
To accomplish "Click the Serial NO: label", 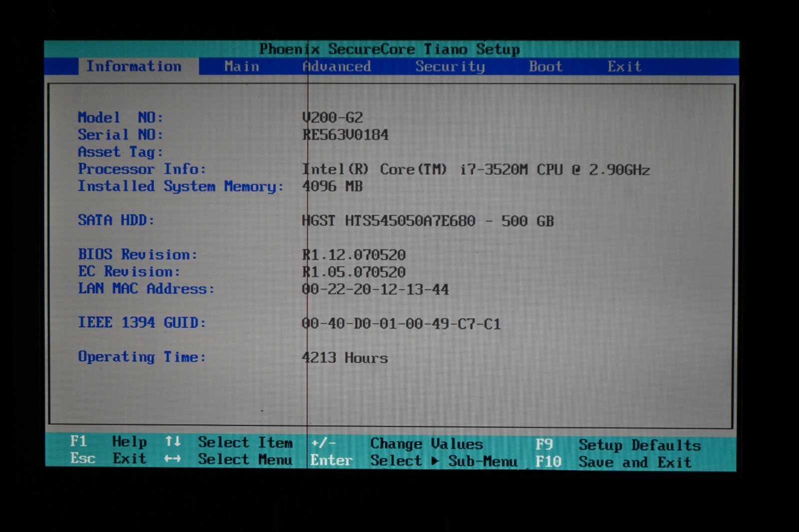I will [120, 135].
